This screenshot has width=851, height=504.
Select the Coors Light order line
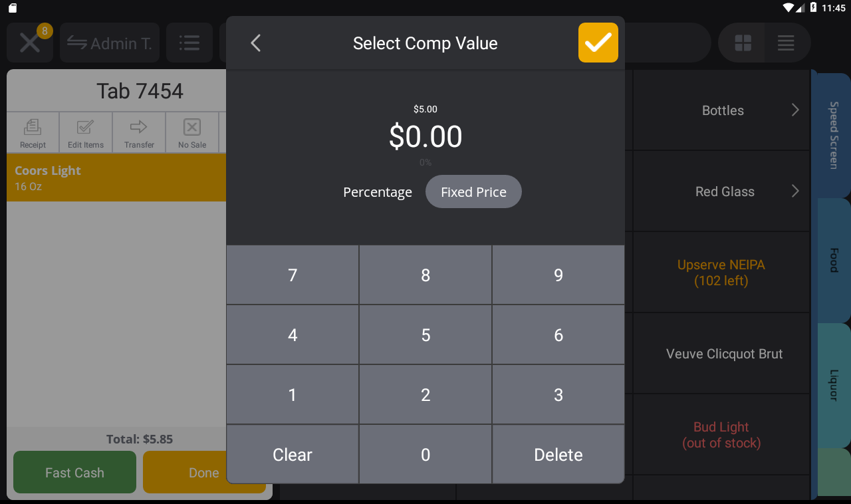click(116, 178)
